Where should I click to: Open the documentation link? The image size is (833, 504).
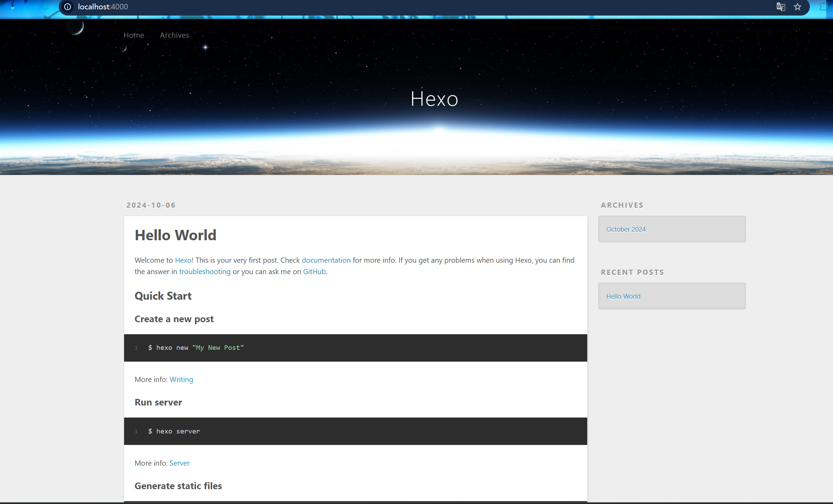(326, 260)
